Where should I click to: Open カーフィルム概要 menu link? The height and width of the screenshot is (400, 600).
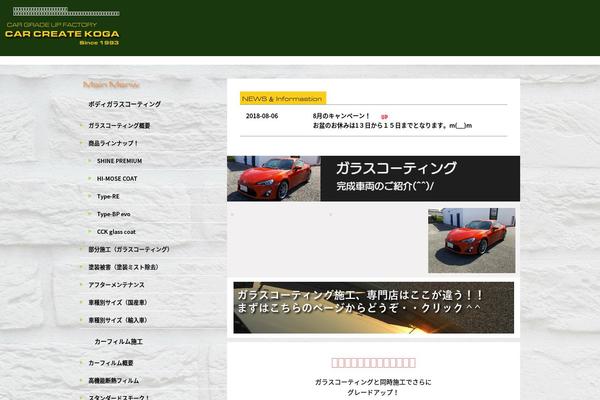click(111, 363)
